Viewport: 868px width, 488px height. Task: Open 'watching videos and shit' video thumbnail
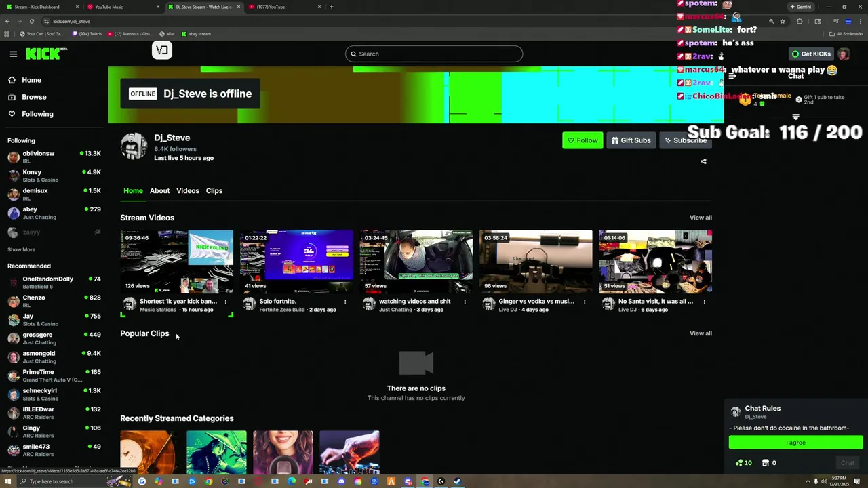[x=416, y=262]
